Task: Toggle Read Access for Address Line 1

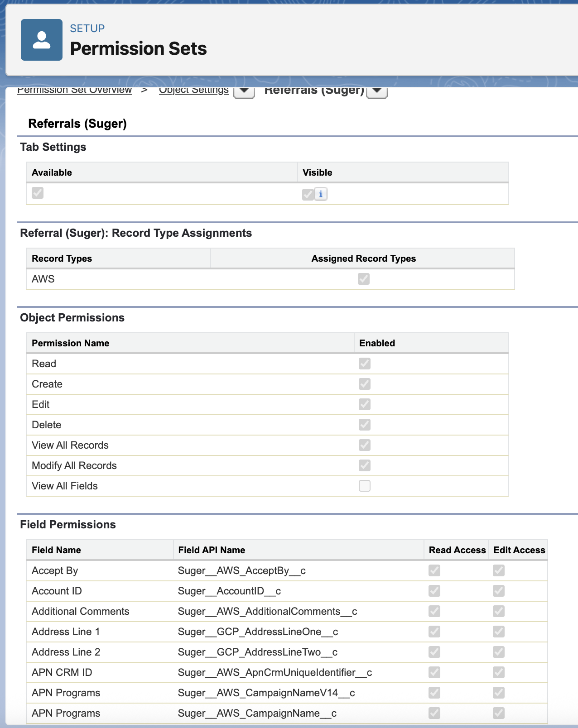Action: coord(434,632)
